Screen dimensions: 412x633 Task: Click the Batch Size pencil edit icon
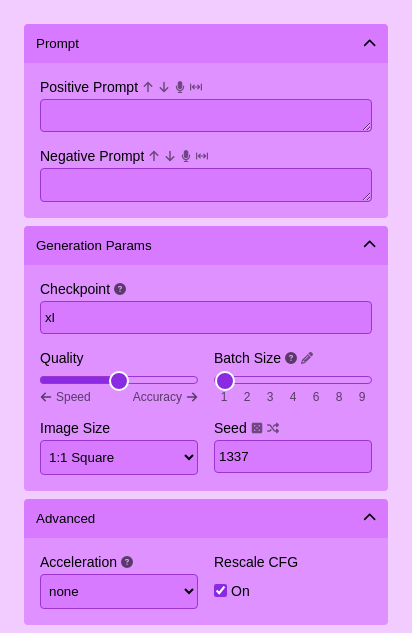[307, 358]
